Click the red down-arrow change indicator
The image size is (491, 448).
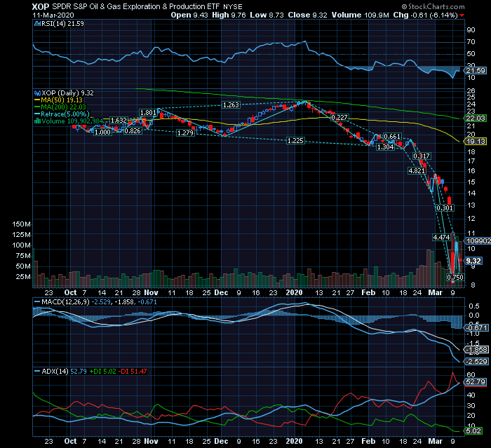click(462, 15)
